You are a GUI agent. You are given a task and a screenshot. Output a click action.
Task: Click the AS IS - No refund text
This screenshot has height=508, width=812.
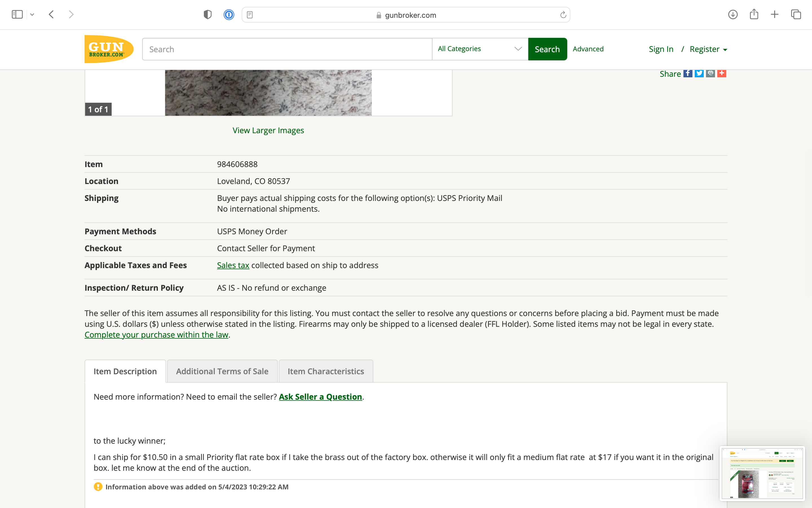(x=272, y=288)
